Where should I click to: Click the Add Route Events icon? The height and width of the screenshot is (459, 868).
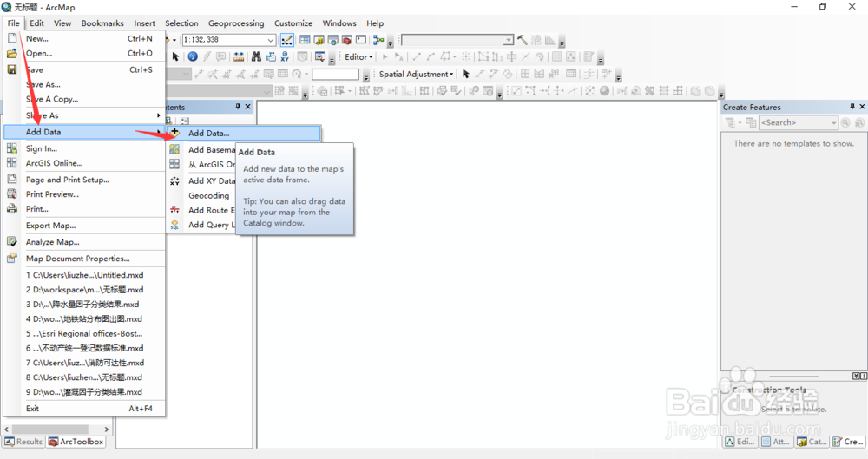click(174, 210)
